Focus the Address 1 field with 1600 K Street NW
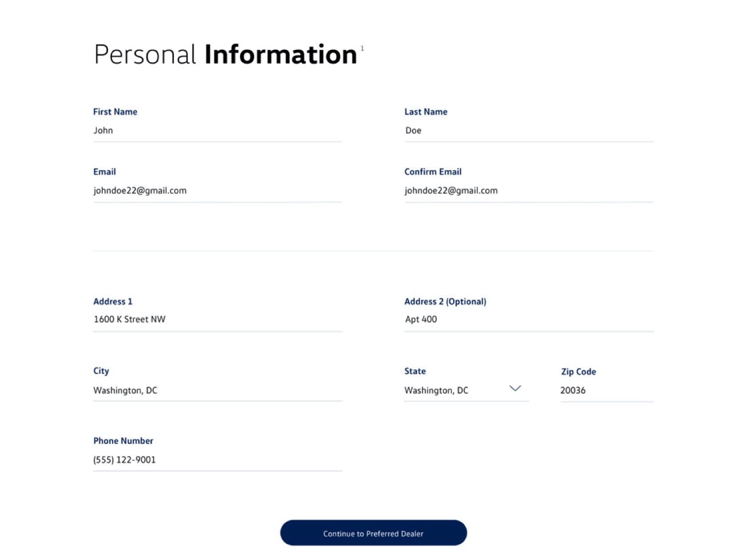Image resolution: width=747 pixels, height=560 pixels. pos(217,320)
